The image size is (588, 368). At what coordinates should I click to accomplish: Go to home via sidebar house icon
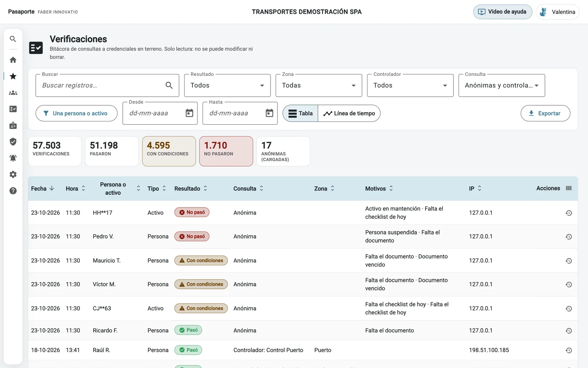tap(13, 60)
